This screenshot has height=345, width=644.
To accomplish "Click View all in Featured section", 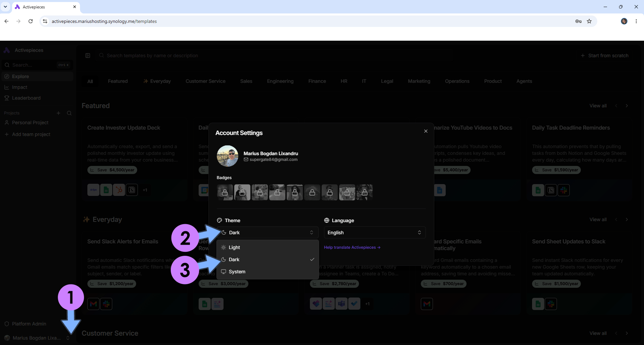I will click(598, 106).
